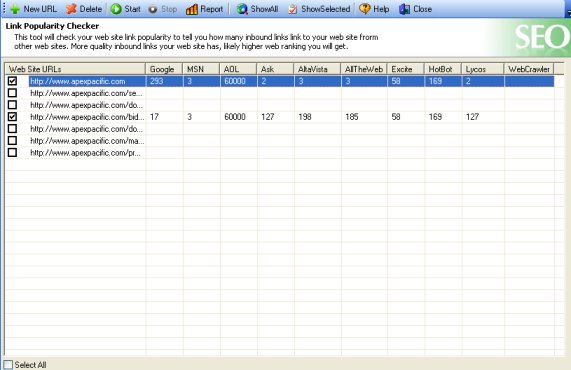The height and width of the screenshot is (370, 571).
Task: Click the Delete toolbar label
Action: (x=90, y=9)
